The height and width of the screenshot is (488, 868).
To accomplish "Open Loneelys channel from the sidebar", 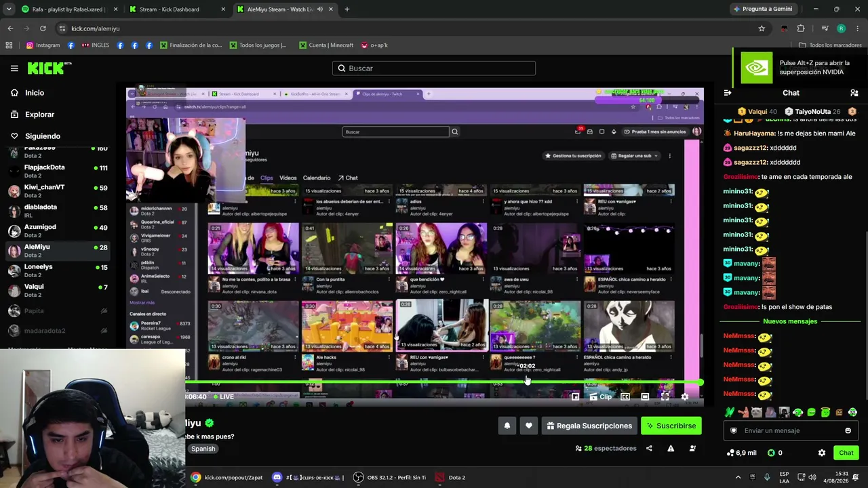I will (58, 270).
